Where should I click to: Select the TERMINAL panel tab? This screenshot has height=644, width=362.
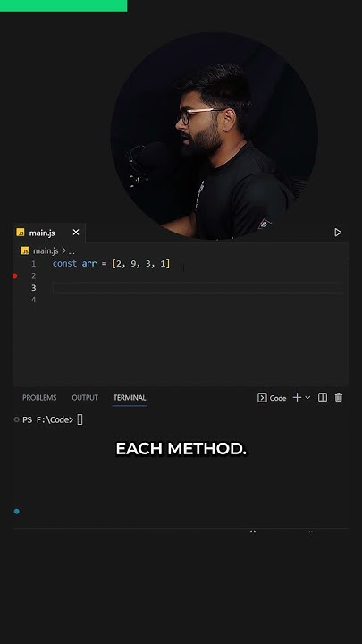tap(130, 397)
